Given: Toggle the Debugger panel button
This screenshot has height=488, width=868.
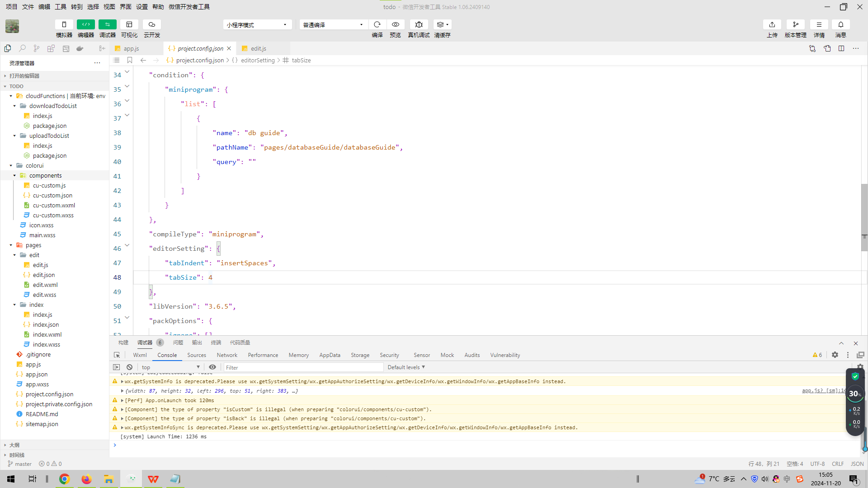Looking at the screenshot, I should tap(107, 24).
